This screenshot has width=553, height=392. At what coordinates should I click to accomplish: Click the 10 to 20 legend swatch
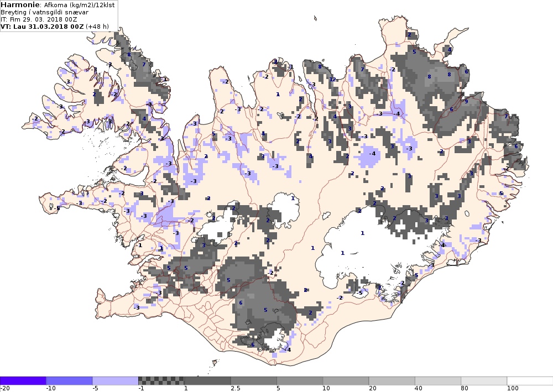tap(346, 381)
